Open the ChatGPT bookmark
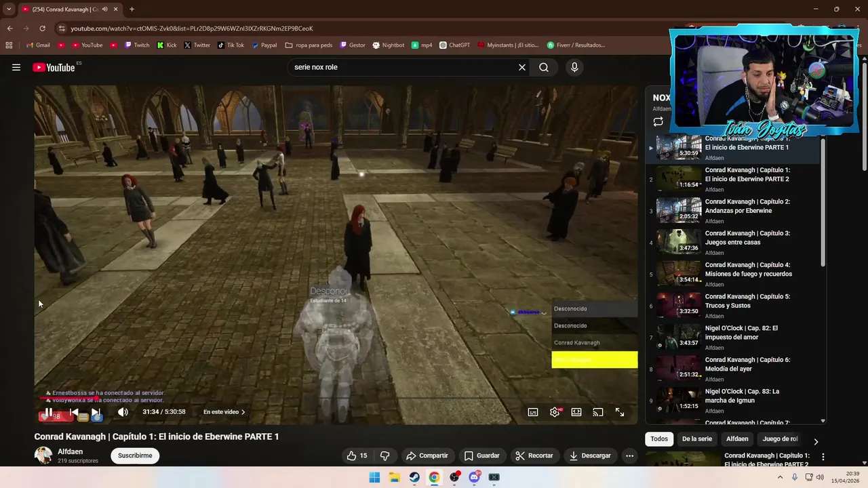Screen dimensions: 868x488 [x=454, y=45]
